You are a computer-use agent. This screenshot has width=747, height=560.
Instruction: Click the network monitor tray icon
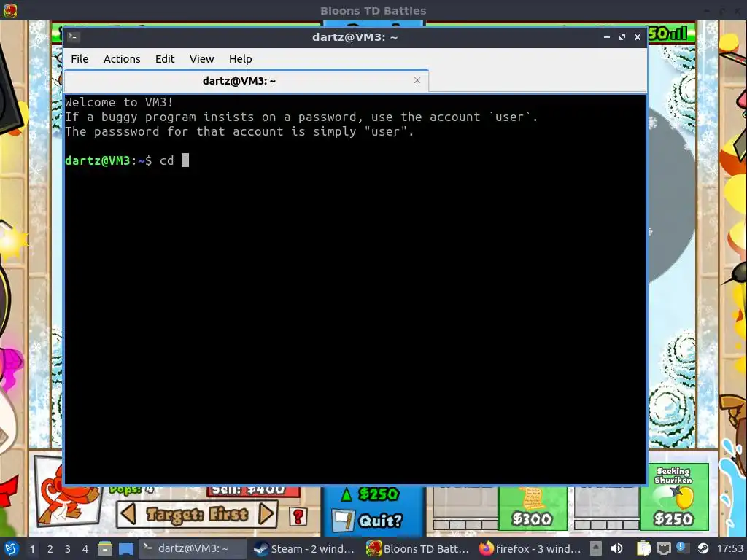pos(663,548)
